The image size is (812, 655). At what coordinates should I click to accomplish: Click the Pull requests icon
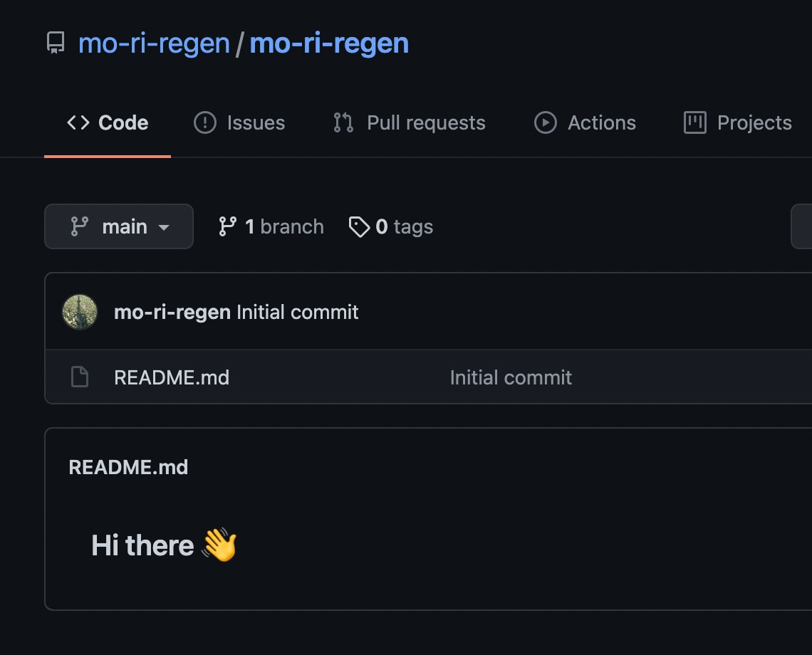pos(343,122)
